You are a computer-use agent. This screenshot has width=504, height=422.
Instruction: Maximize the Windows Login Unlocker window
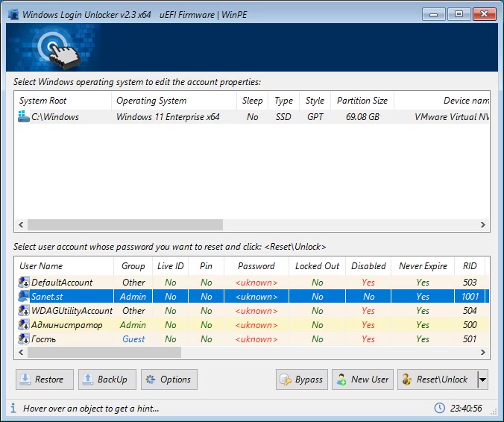459,14
